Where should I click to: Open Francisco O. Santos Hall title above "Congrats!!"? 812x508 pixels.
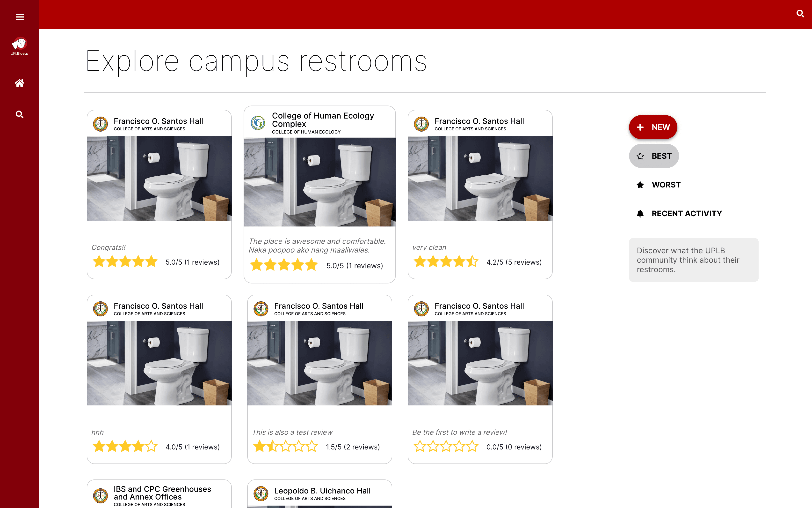pos(158,121)
